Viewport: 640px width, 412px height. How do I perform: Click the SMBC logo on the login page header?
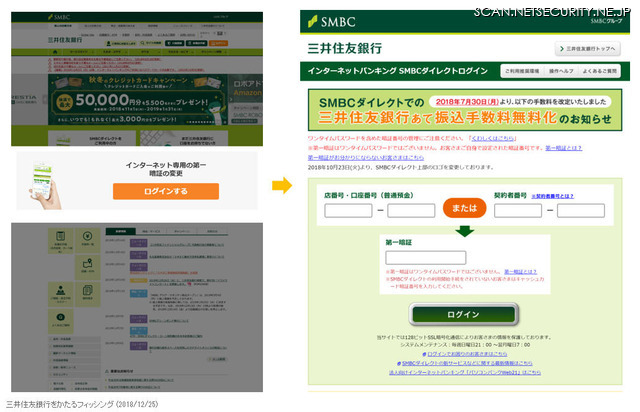[x=332, y=21]
